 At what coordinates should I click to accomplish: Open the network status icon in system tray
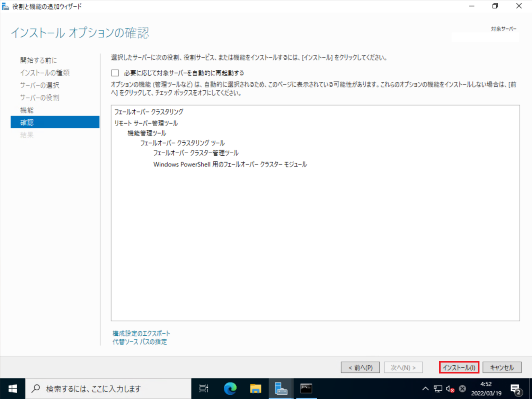click(x=437, y=388)
